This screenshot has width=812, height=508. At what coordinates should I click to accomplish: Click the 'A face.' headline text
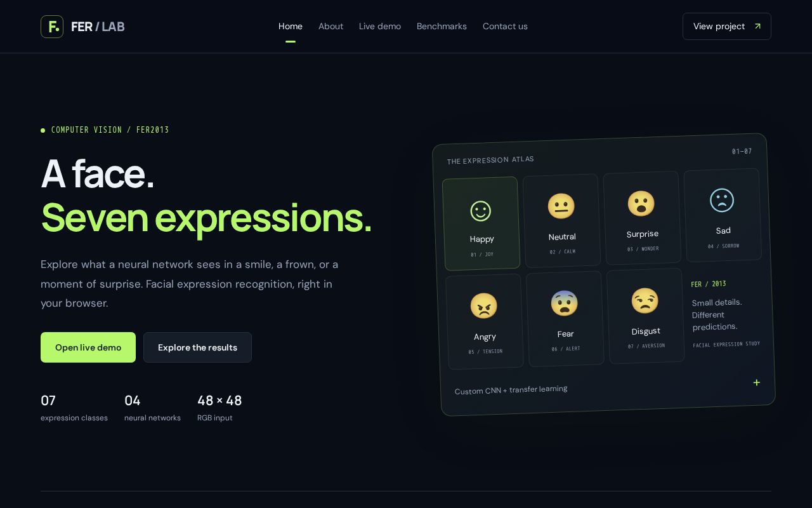(98, 173)
